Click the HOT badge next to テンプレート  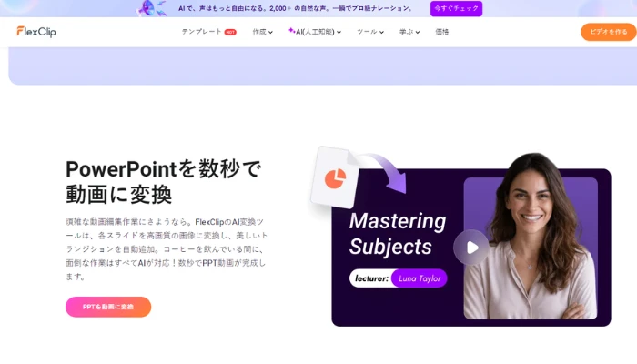click(230, 32)
